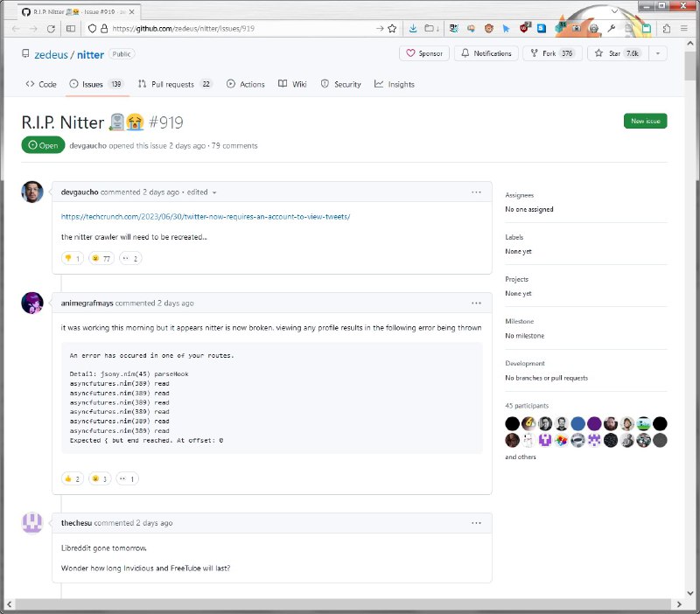Toggle thumbs down reaction on devgaucho's comment

pos(73,258)
